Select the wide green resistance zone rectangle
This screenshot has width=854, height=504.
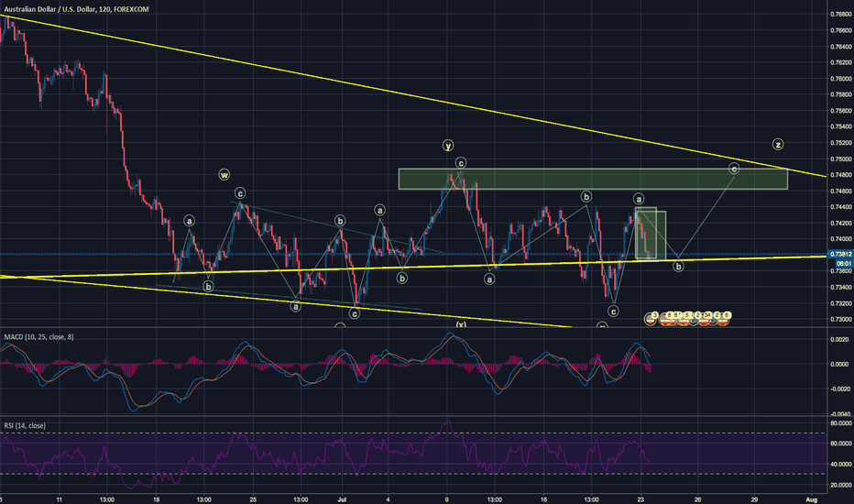coord(593,179)
